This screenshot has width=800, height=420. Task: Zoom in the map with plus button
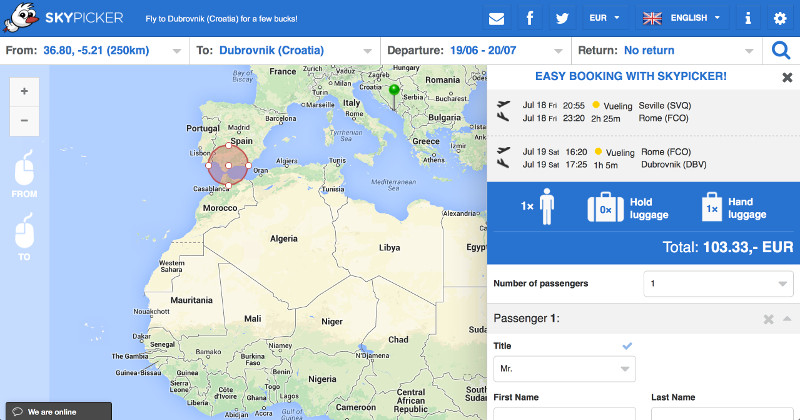[24, 92]
